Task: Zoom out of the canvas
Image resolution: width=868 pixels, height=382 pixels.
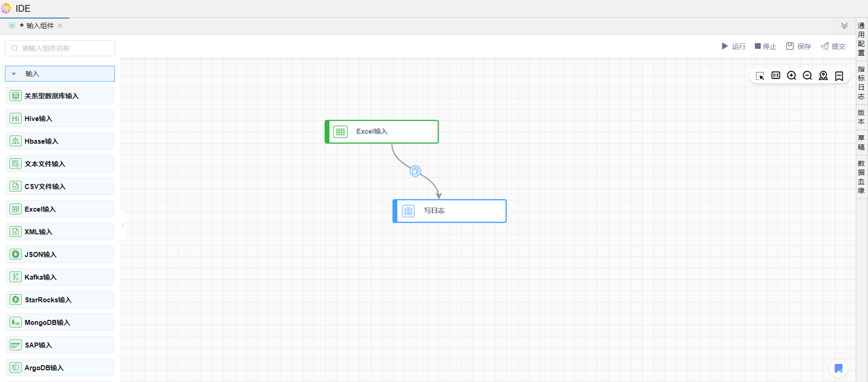Action: coord(807,76)
